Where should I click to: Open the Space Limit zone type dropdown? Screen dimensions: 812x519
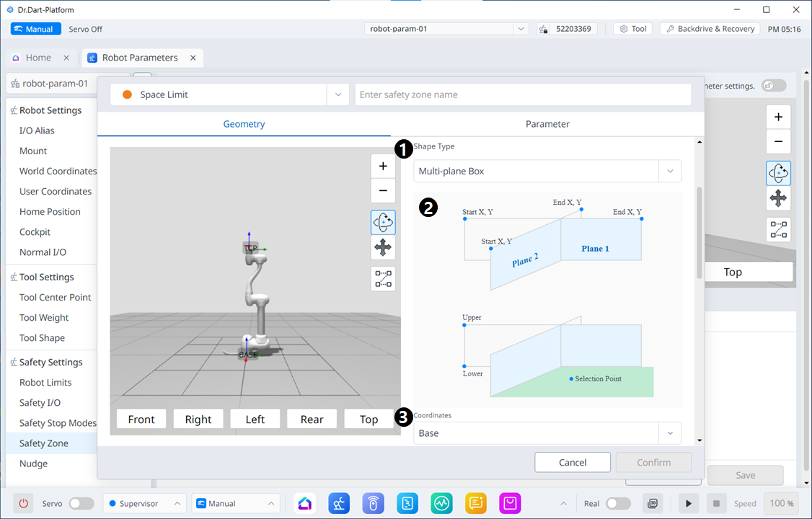point(337,94)
